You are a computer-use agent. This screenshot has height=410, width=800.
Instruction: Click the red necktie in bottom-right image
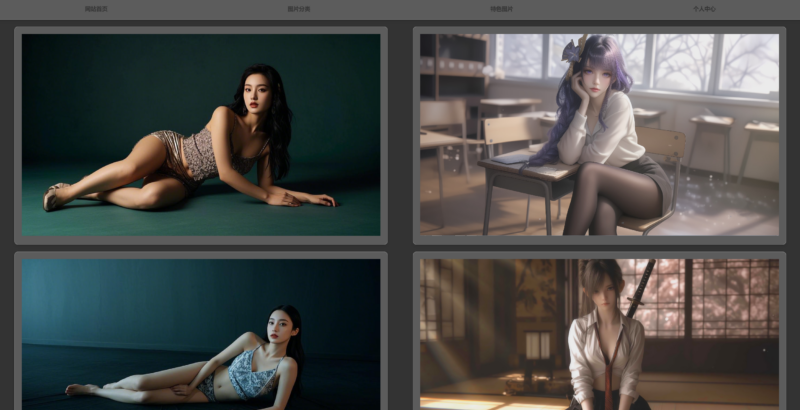[x=606, y=375]
